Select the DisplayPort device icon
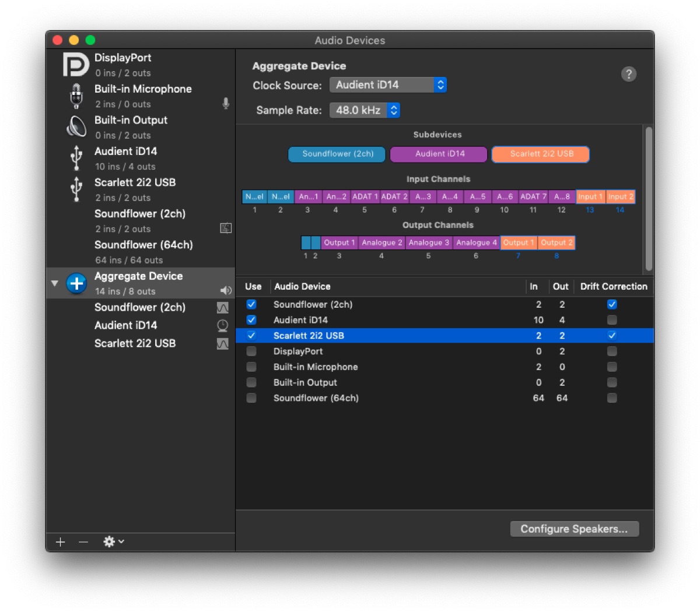Image resolution: width=700 pixels, height=612 pixels. click(76, 65)
